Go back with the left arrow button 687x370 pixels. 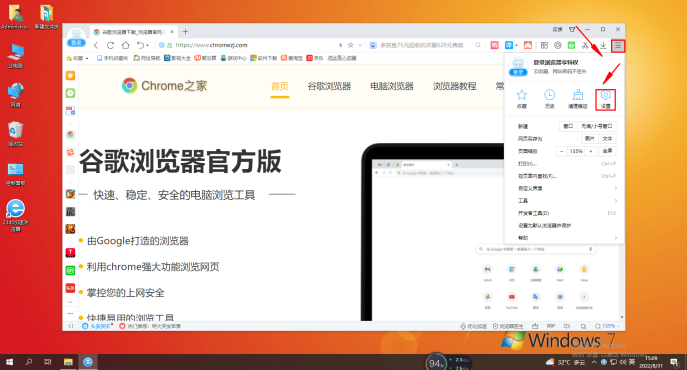coord(96,45)
